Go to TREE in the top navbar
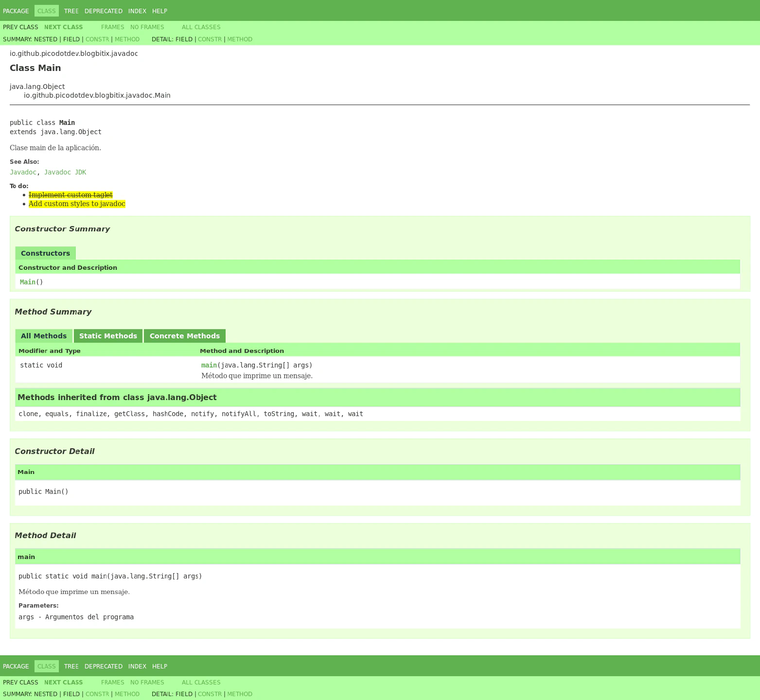Screen dimensions: 760x700 click(x=71, y=11)
